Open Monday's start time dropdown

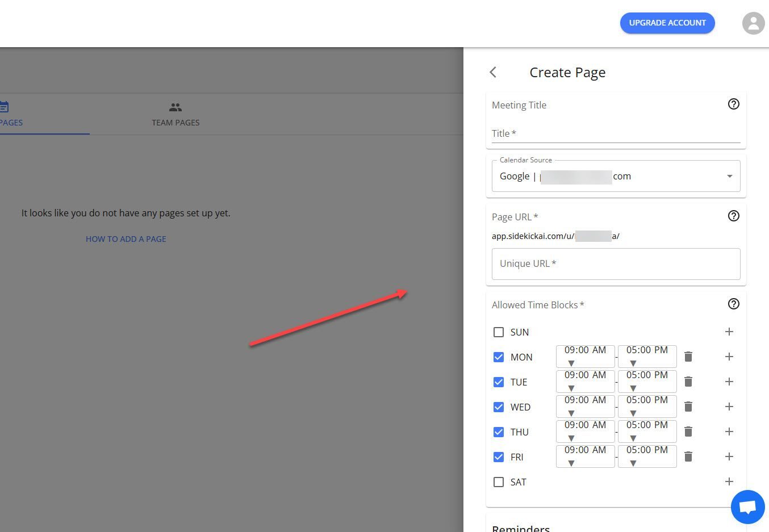click(x=585, y=355)
